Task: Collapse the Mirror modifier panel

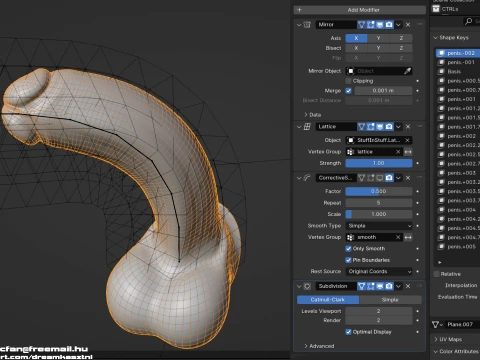Action: point(299,25)
